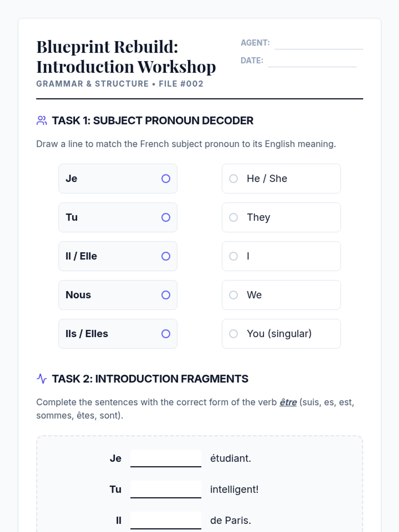Viewport: 399px width, 532px height.
Task: Select the circle beside They
Action: (x=233, y=217)
